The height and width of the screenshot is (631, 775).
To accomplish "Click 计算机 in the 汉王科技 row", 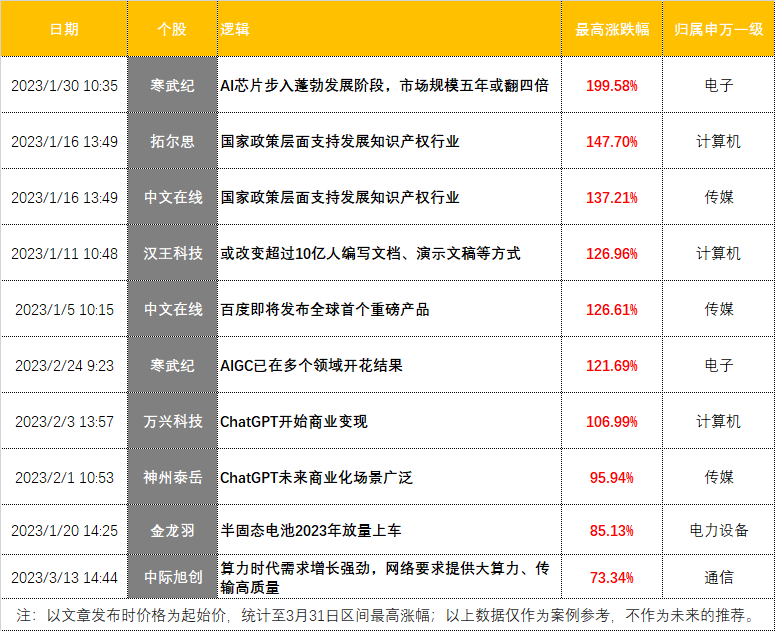I will tap(719, 253).
